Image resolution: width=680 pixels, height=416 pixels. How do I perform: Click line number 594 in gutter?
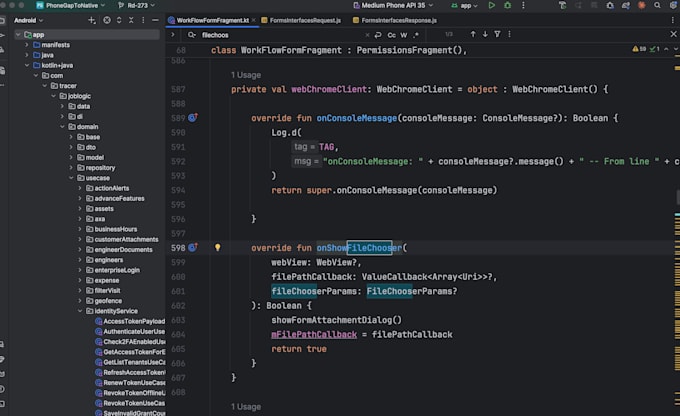point(178,190)
